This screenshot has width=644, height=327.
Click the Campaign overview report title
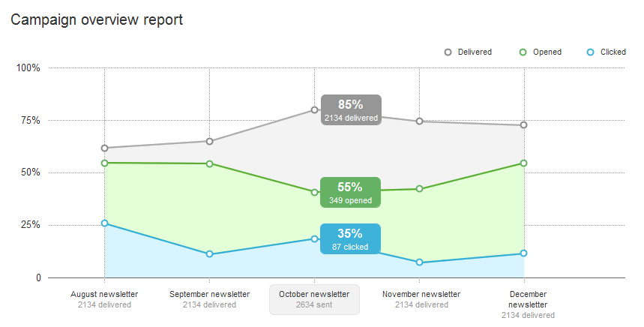pos(97,20)
